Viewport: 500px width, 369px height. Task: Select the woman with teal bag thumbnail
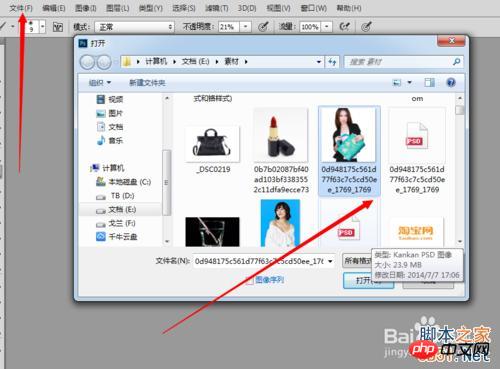349,135
